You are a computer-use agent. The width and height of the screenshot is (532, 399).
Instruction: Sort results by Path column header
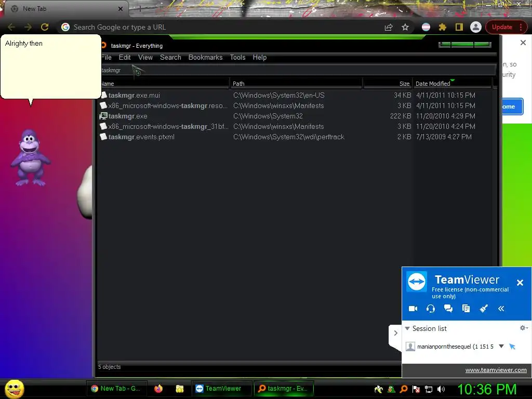[x=296, y=84]
